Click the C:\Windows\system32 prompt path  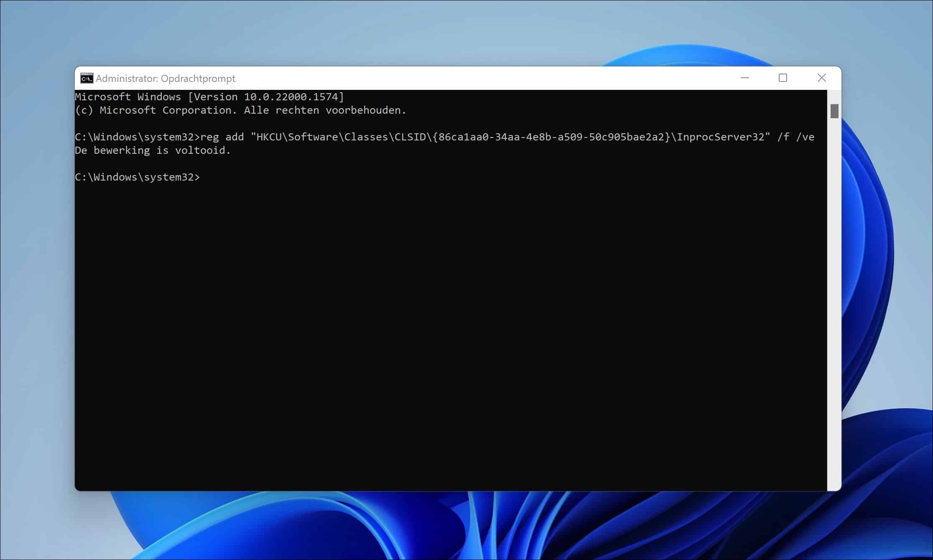pos(138,176)
